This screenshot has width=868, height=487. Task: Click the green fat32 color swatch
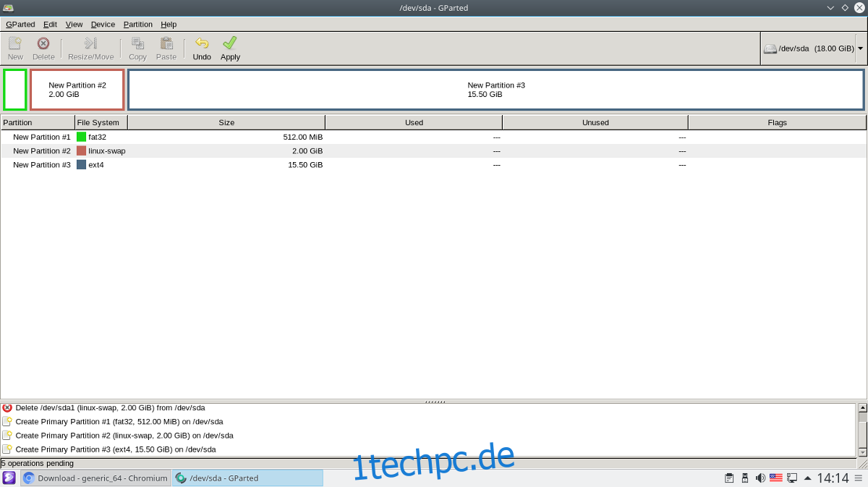click(81, 137)
